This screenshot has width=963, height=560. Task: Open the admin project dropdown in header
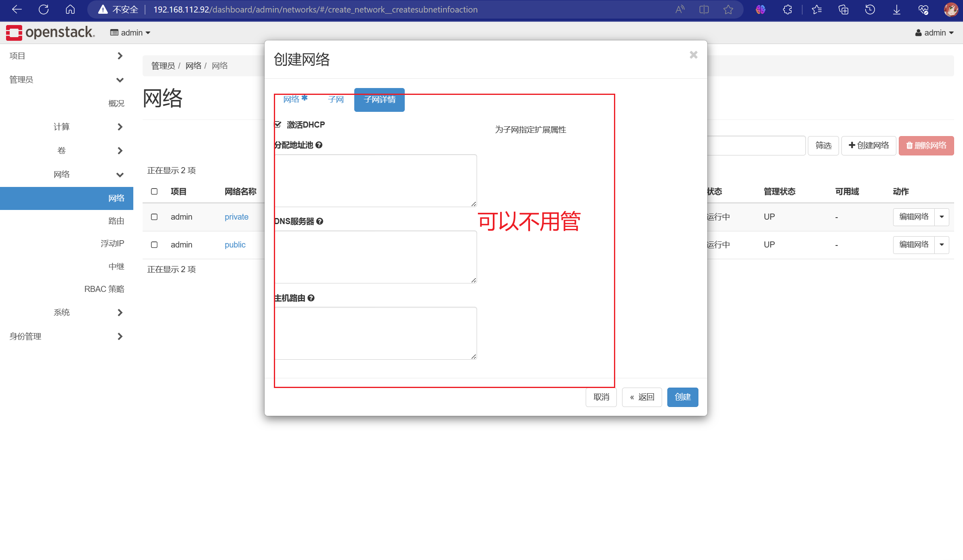(130, 33)
